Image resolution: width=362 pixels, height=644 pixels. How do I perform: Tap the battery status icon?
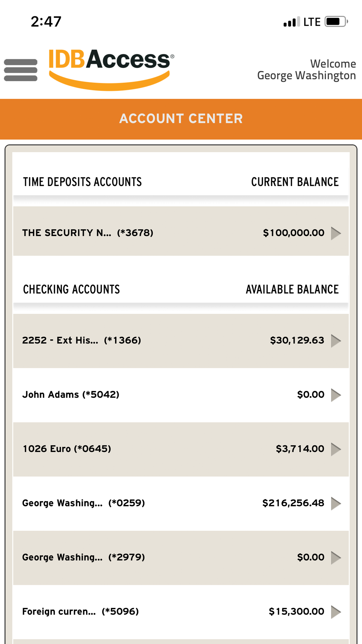tap(336, 22)
